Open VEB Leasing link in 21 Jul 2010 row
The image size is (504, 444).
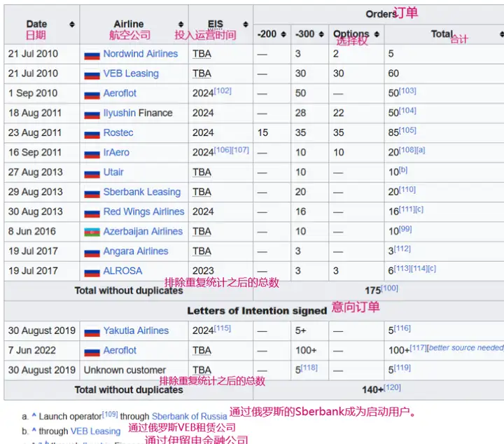pyautogui.click(x=131, y=74)
